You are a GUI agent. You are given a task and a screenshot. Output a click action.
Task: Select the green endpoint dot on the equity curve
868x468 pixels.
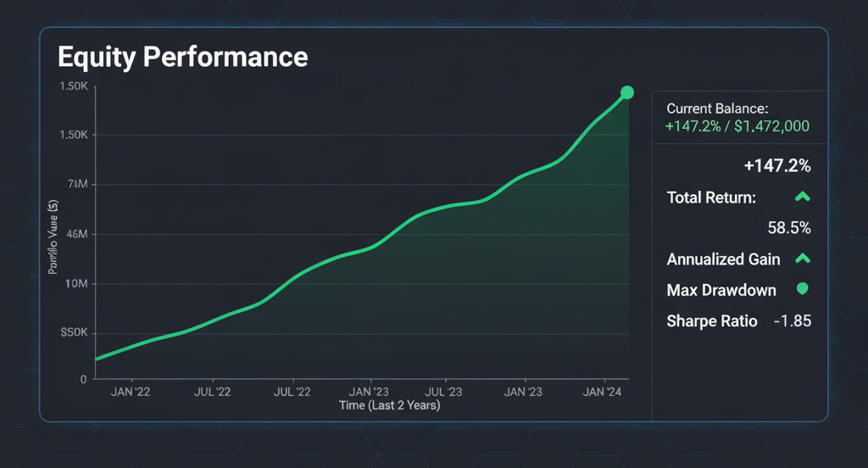[627, 92]
